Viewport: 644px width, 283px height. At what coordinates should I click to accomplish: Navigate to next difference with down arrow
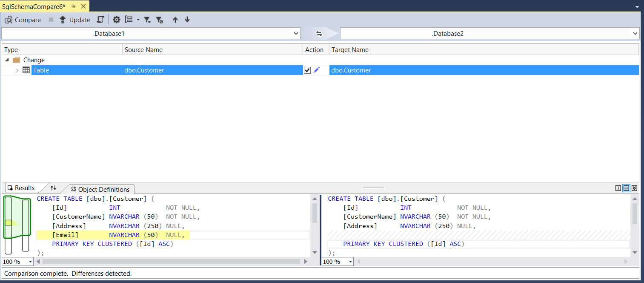click(x=187, y=20)
